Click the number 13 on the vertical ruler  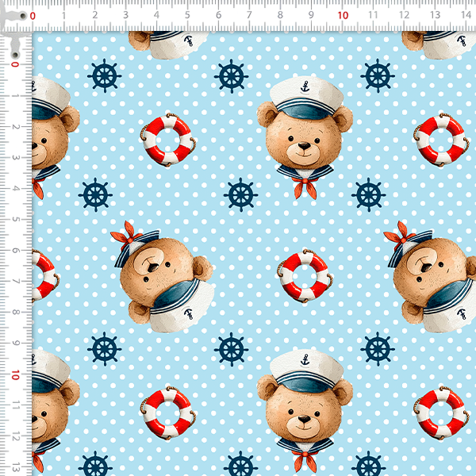point(16,467)
